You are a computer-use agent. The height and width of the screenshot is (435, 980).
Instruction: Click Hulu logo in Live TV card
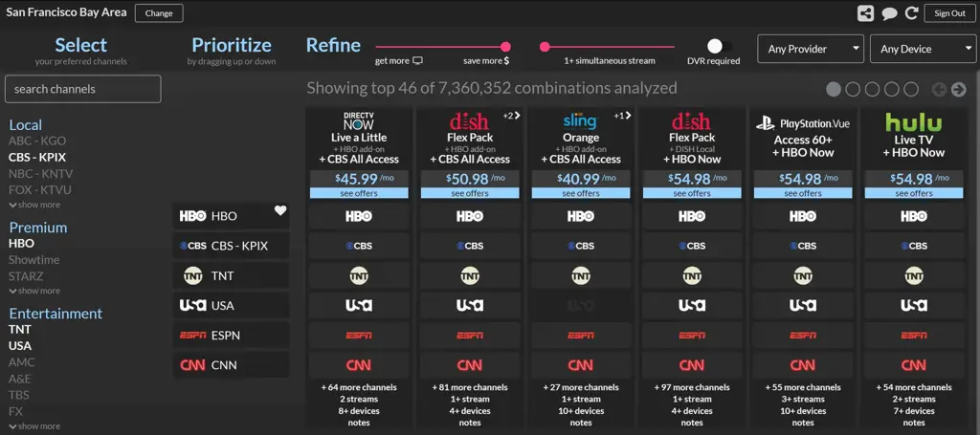914,122
